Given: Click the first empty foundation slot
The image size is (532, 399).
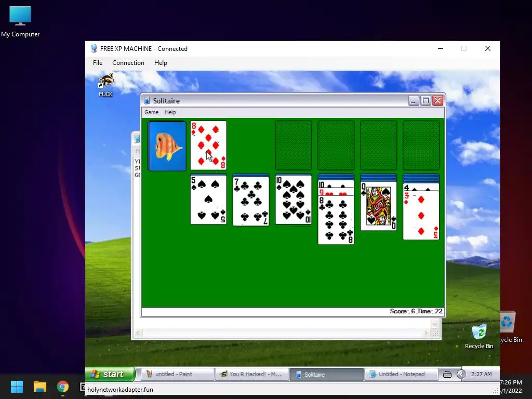Looking at the screenshot, I should click(x=294, y=145).
